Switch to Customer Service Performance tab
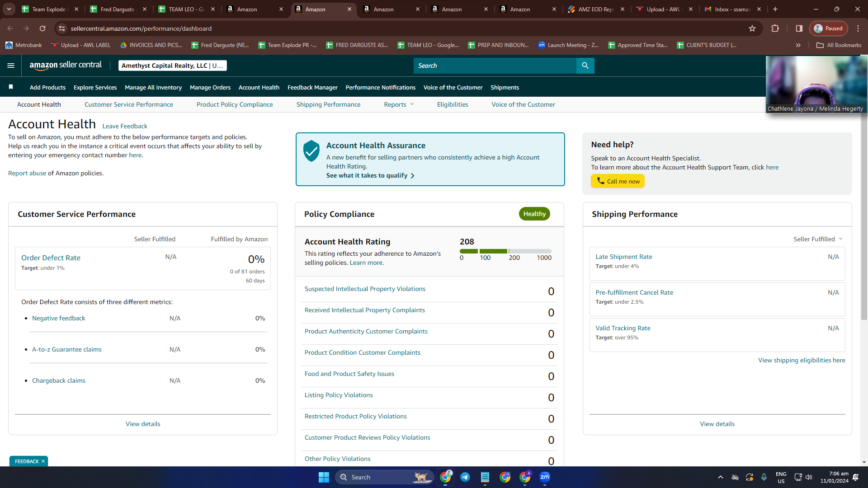The image size is (868, 488). coord(128,104)
